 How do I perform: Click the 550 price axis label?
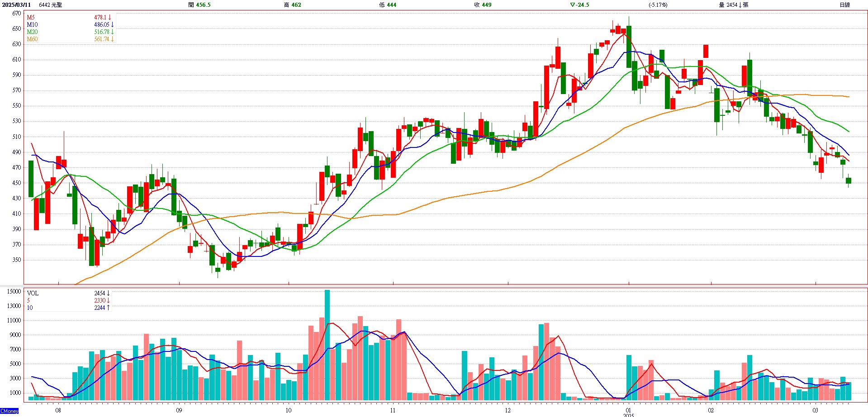(17, 106)
